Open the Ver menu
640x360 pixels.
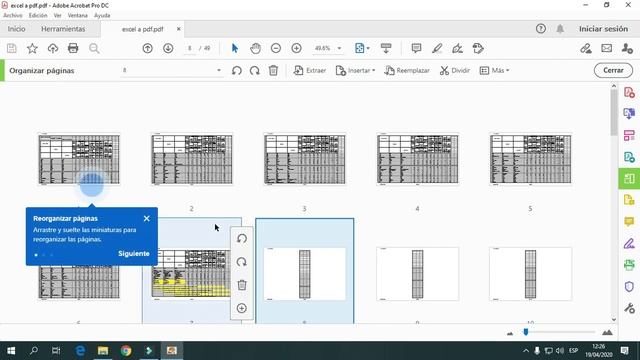58,15
